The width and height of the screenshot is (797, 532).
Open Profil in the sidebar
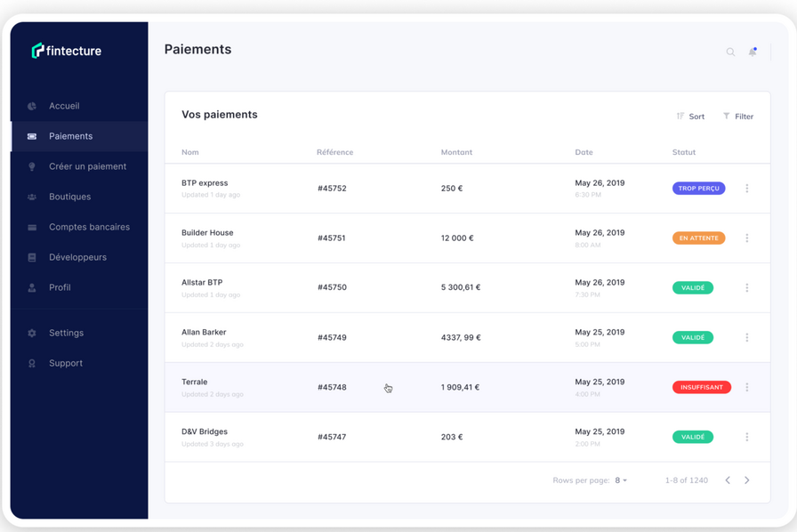(x=79, y=287)
